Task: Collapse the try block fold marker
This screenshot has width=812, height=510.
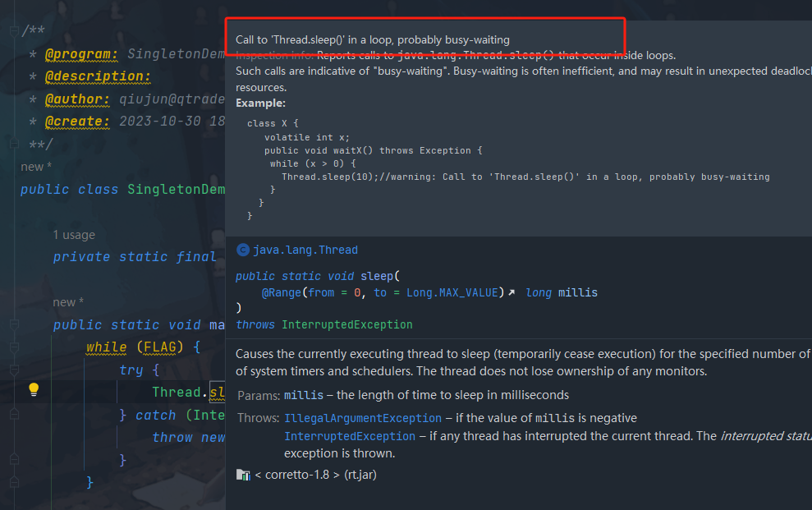Action: click(x=15, y=370)
